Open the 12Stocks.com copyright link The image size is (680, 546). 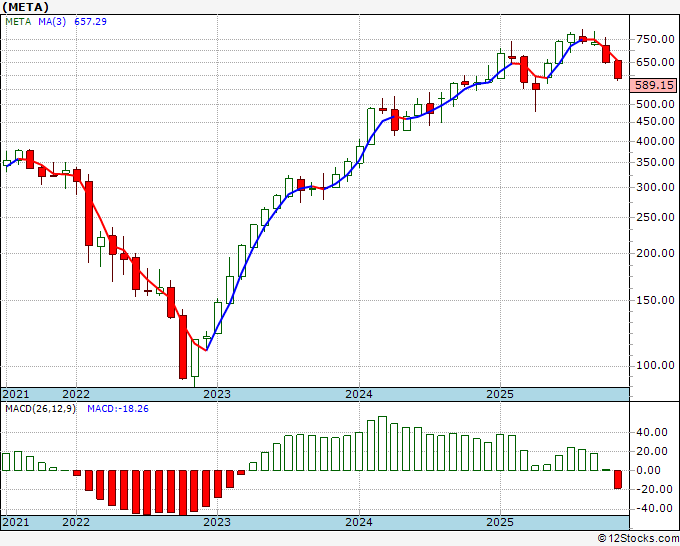(x=638, y=539)
